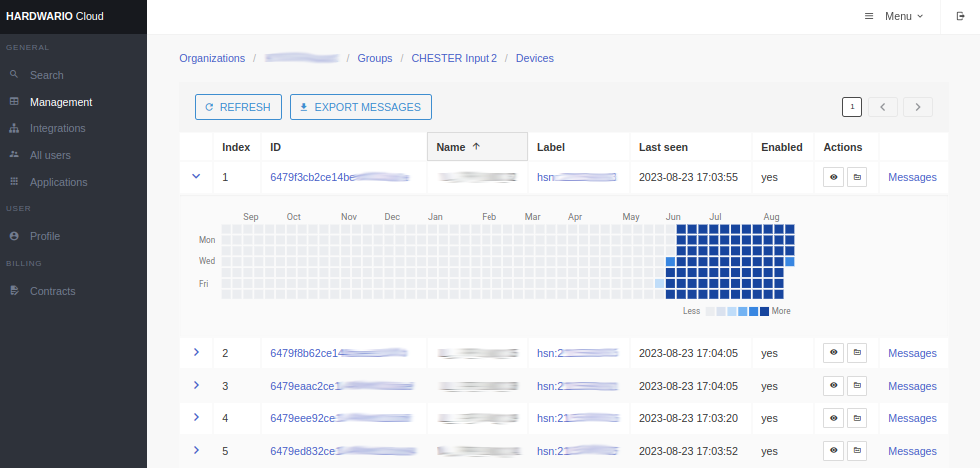This screenshot has width=980, height=468.
Task: Click the folder icon for device 5
Action: pyautogui.click(x=856, y=451)
